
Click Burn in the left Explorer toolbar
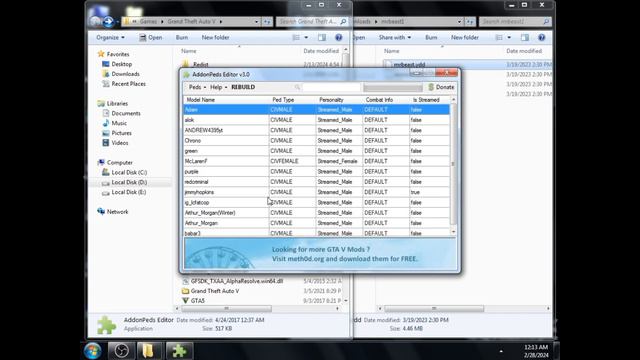click(x=182, y=38)
